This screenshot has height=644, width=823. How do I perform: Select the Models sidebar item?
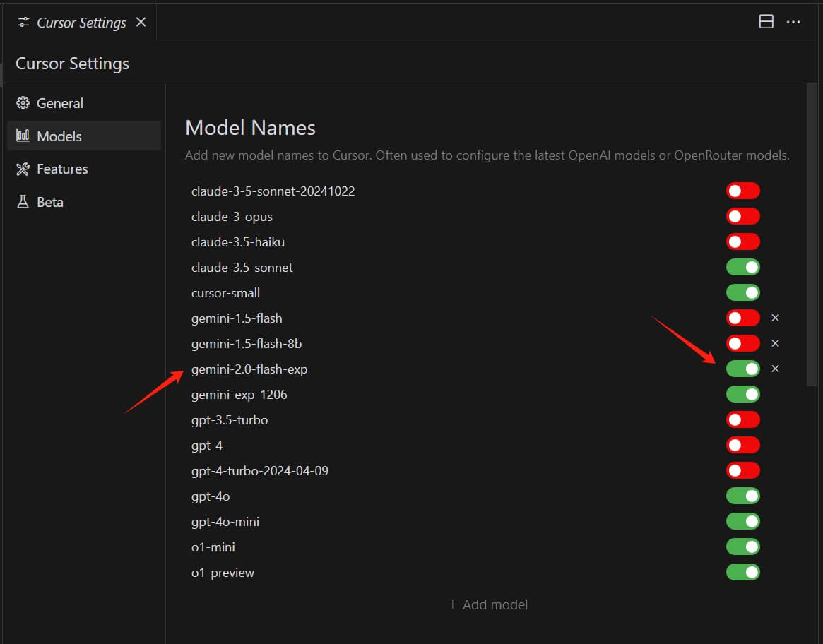click(59, 136)
